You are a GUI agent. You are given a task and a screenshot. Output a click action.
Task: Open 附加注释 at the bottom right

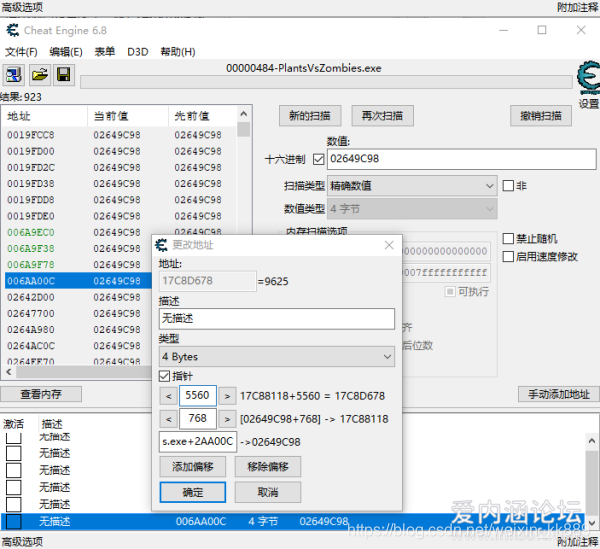click(577, 542)
